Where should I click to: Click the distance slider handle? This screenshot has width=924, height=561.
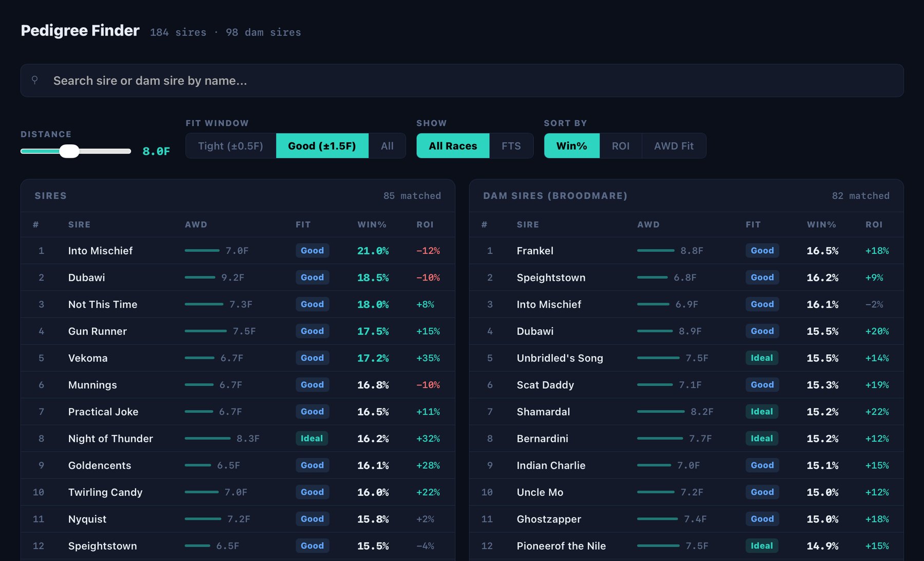point(69,151)
